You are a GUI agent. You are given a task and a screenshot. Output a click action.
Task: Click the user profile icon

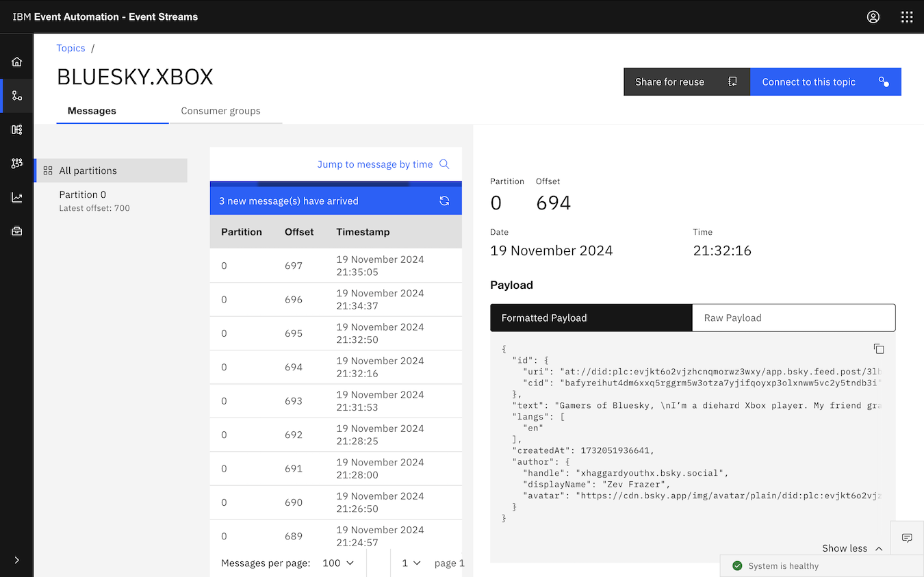[873, 17]
